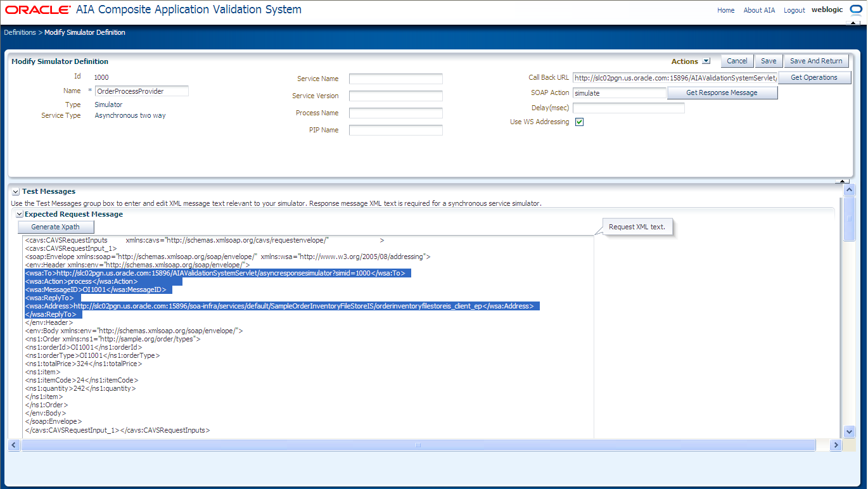Click the horizontal scrollbar left arrow
The height and width of the screenshot is (489, 868).
click(14, 445)
